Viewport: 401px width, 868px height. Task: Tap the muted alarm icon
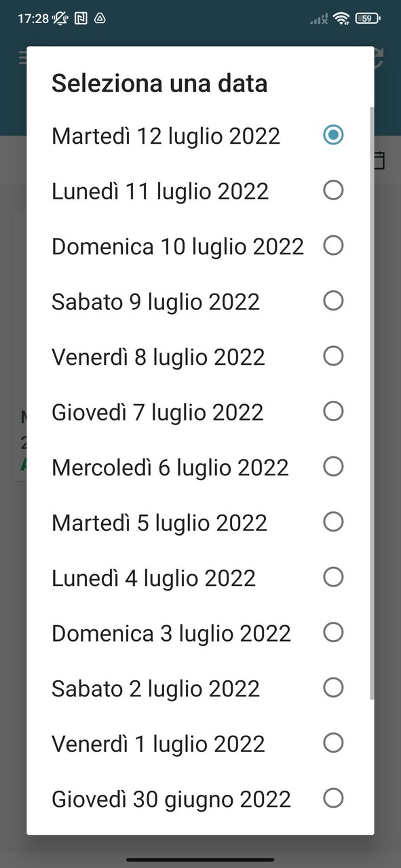59,18
